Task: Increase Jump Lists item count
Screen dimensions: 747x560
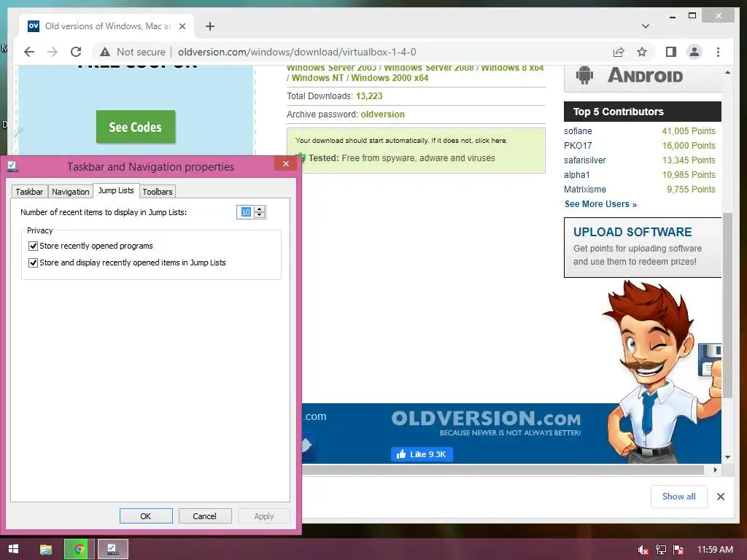Action: point(260,209)
